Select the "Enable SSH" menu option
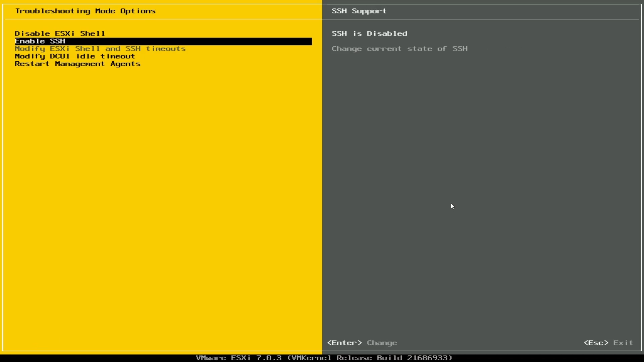Viewport: 644px width, 362px height. point(40,41)
